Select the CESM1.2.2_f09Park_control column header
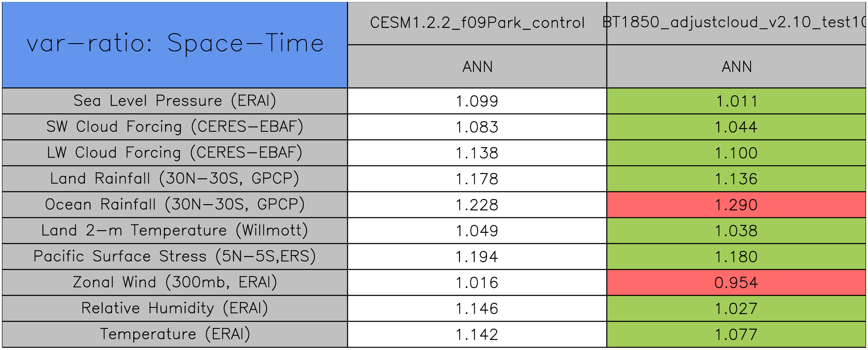Viewport: 868px width, 350px height. (x=477, y=23)
